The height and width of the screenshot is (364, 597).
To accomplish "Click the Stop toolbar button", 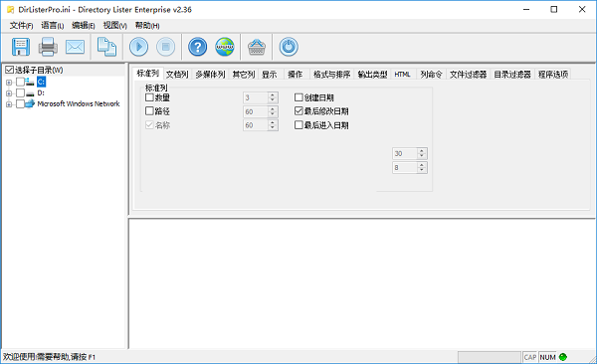I will pos(166,47).
